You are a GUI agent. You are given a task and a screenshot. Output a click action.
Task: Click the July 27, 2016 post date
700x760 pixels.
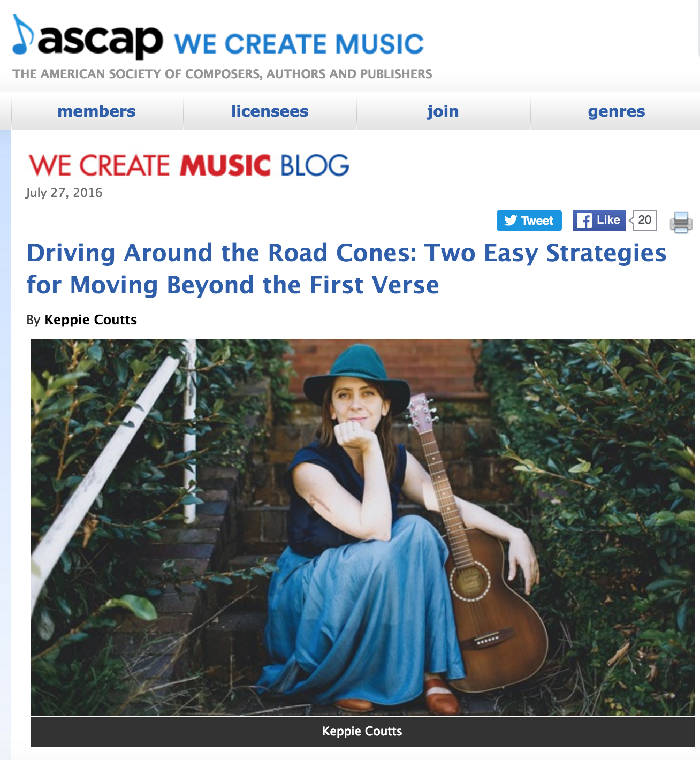64,193
